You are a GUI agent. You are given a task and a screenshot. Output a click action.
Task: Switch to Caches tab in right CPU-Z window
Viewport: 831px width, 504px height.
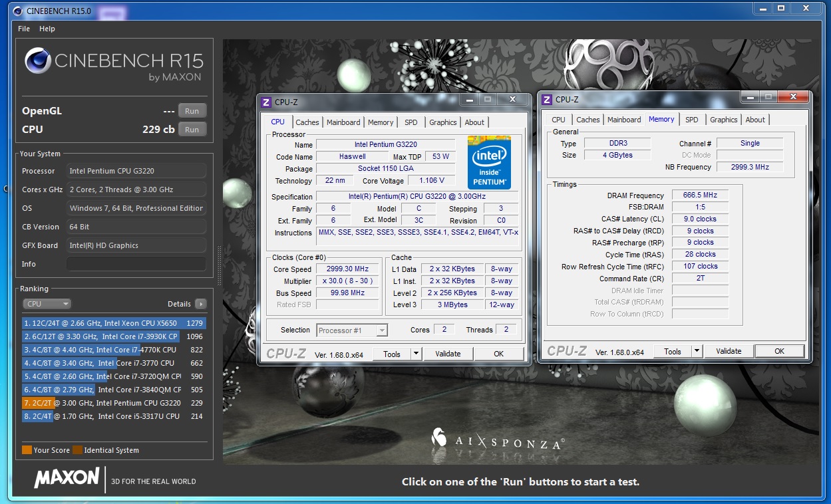coord(588,120)
